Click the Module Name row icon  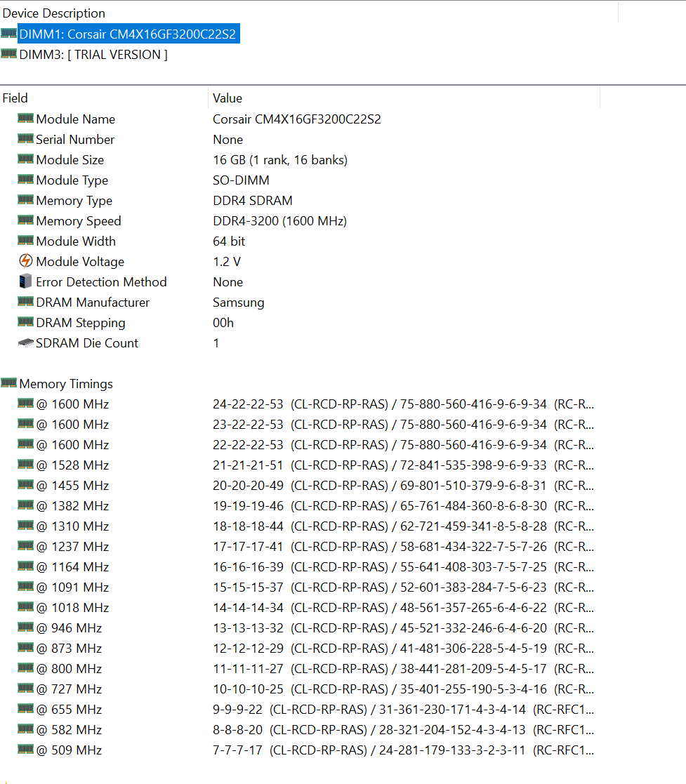[x=25, y=118]
